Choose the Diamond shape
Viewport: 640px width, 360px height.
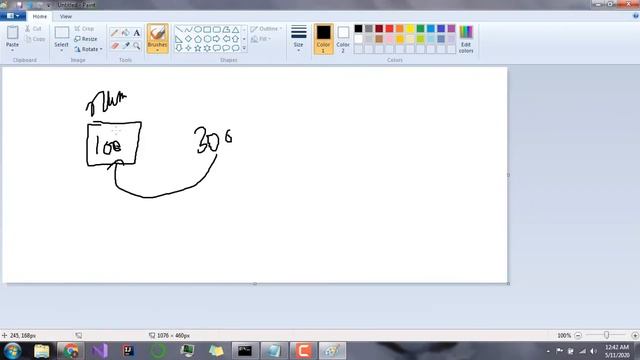coord(188,39)
